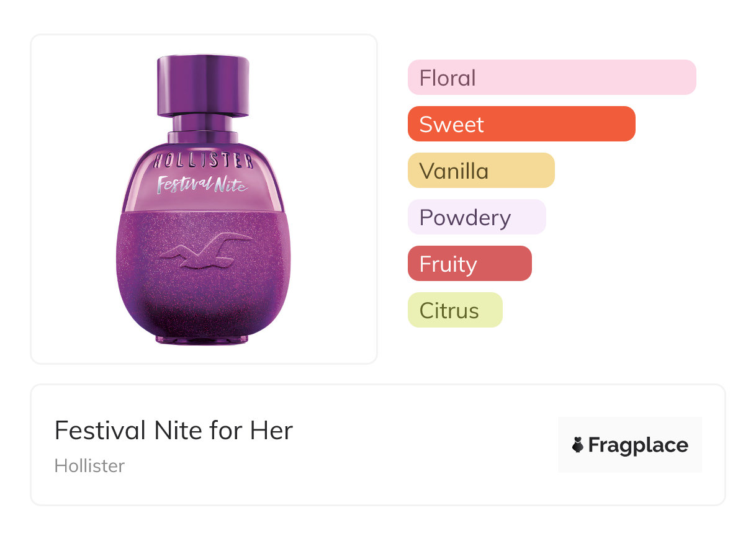Pick the Powdery accord bar

tap(476, 217)
